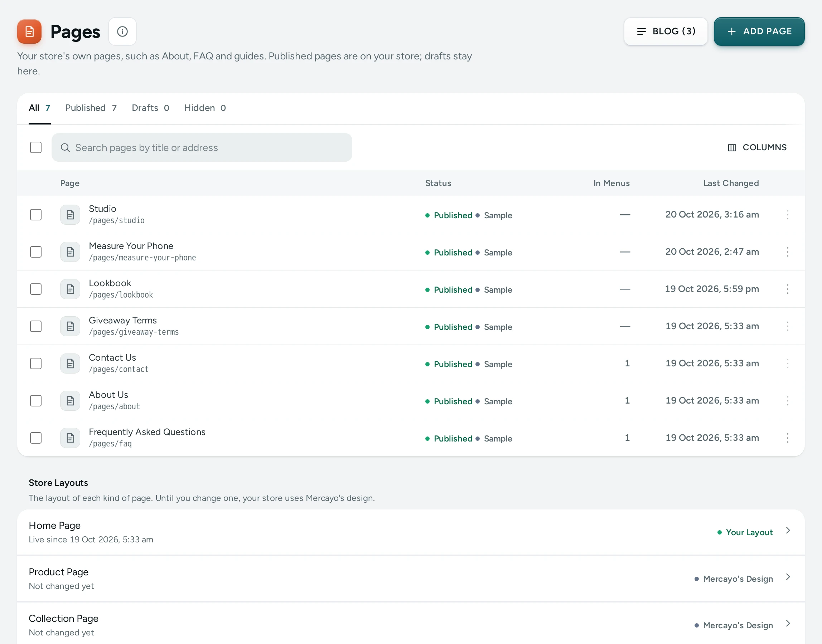Open the Measure Your Phone page title
This screenshot has width=822, height=644.
(131, 246)
